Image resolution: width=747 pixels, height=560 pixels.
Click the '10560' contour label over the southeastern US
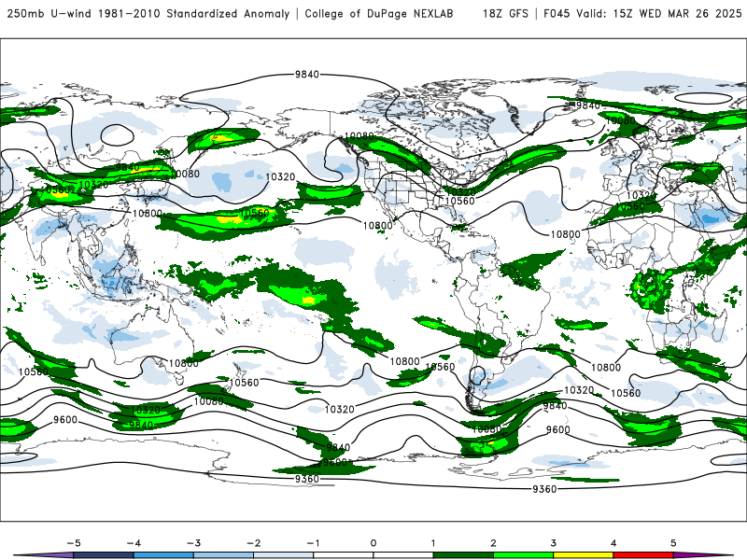pyautogui.click(x=459, y=201)
